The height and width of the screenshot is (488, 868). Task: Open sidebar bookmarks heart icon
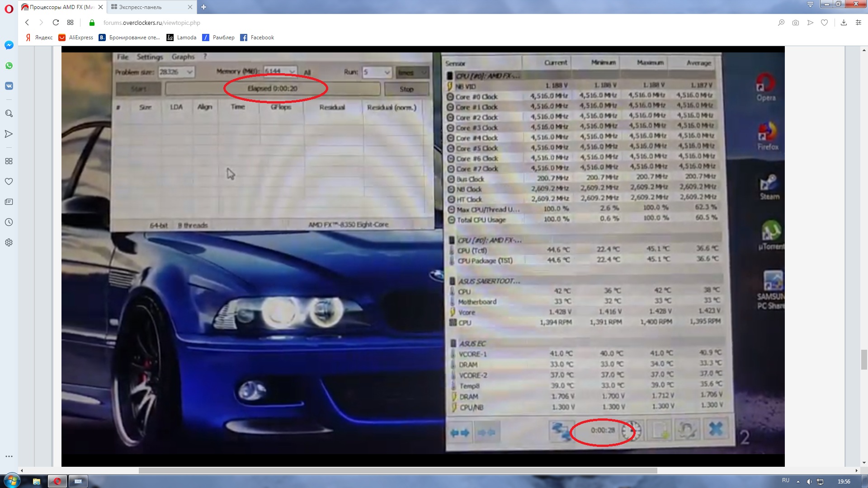[x=9, y=181]
